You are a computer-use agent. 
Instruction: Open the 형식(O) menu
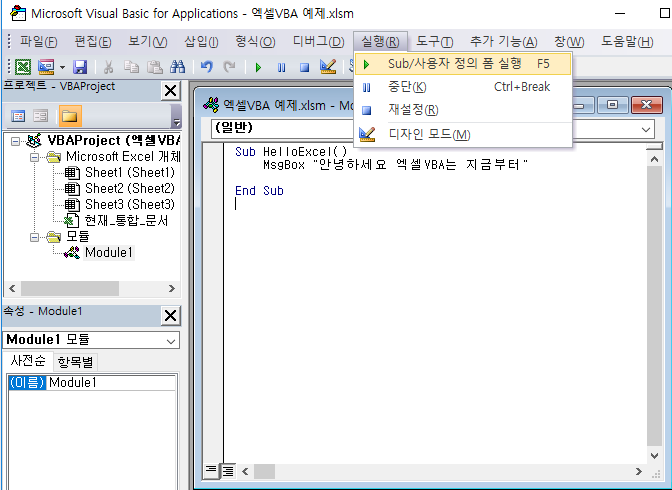coord(255,42)
